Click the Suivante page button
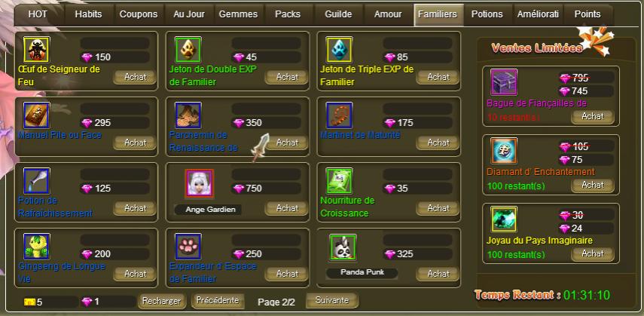 click(x=332, y=300)
